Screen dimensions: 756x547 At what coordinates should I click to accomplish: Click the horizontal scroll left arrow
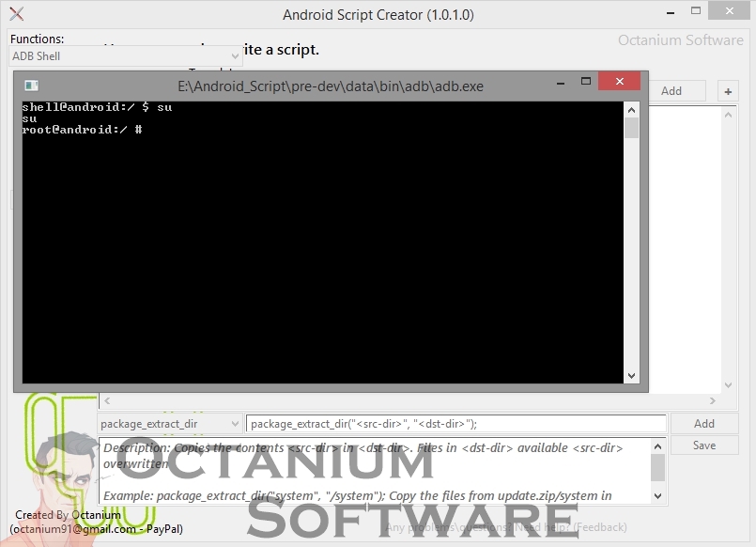(107, 400)
